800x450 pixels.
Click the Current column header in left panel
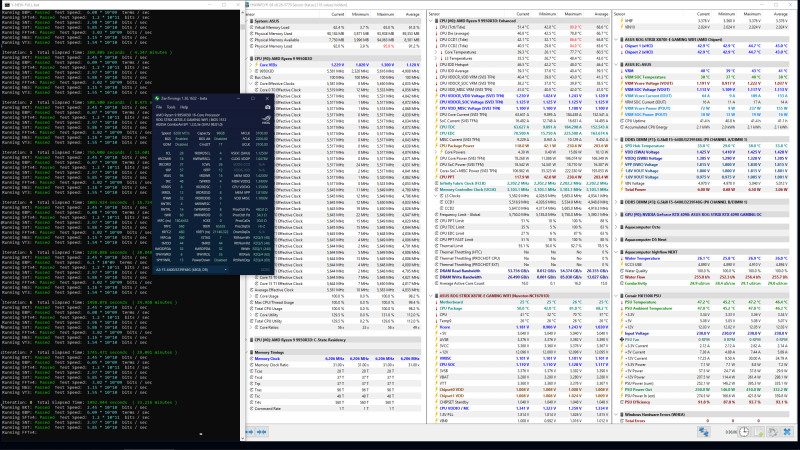pyautogui.click(x=337, y=14)
